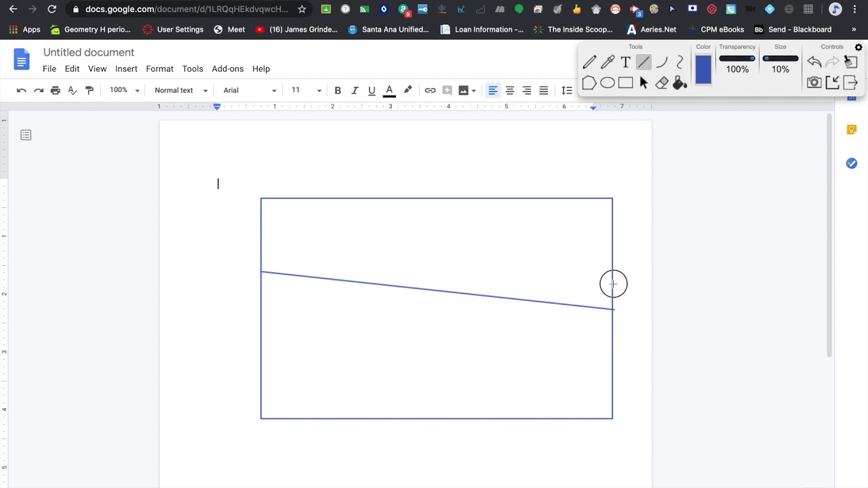Click the blue color swatch

pyautogui.click(x=703, y=70)
